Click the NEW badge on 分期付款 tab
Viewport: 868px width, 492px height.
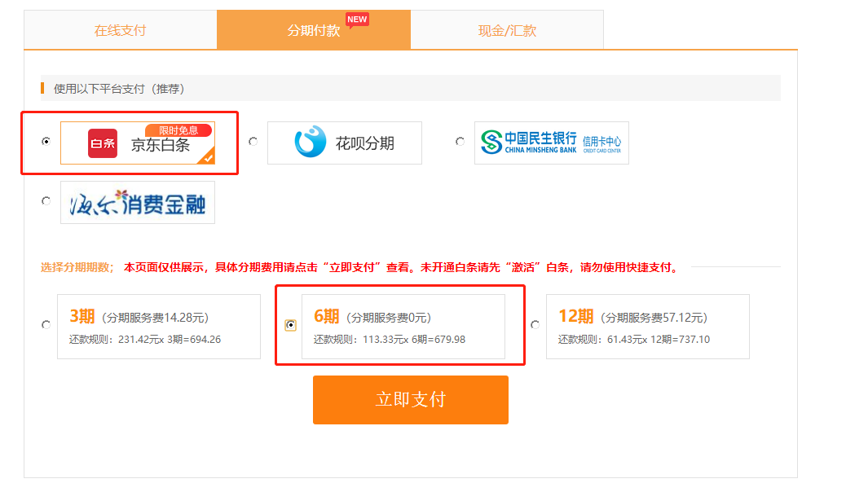coord(356,18)
